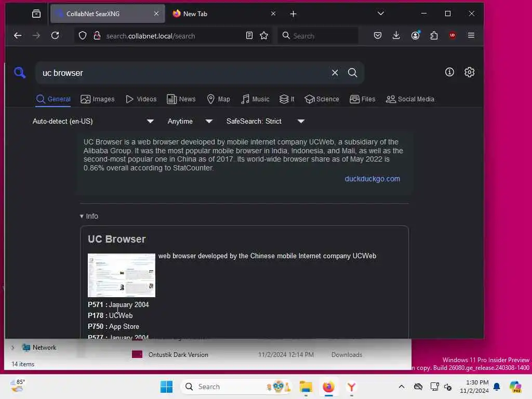Click the taskbar Search box

point(236,387)
